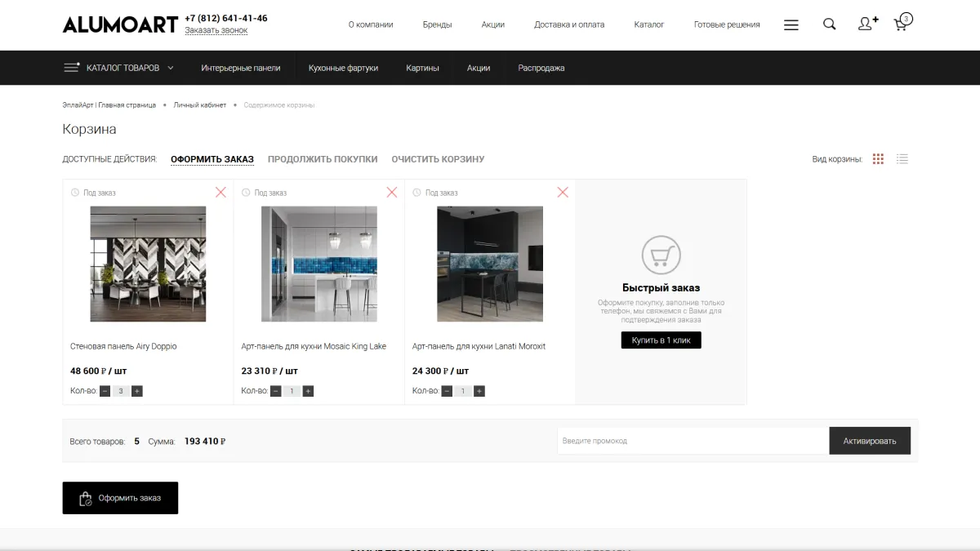Open the hamburger menu icon in header
The height and width of the screenshot is (551, 980).
tap(791, 24)
